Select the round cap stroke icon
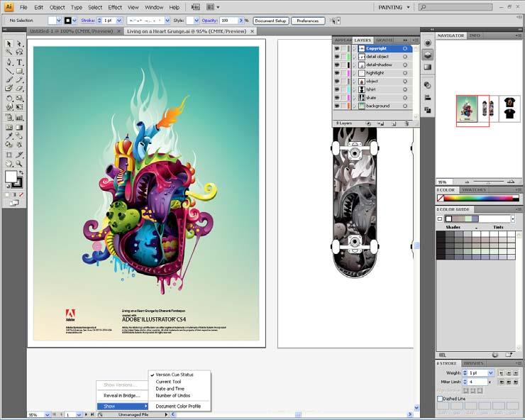The image size is (525, 420). 509,372
